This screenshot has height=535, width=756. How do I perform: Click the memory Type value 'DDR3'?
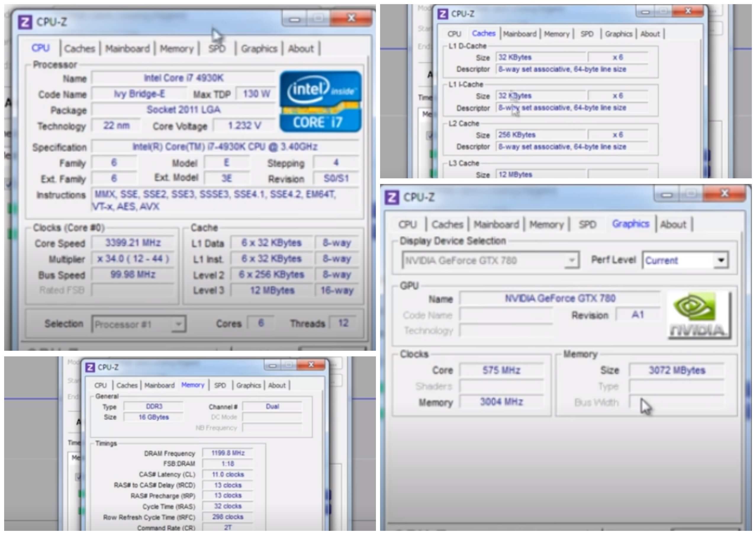(x=154, y=406)
